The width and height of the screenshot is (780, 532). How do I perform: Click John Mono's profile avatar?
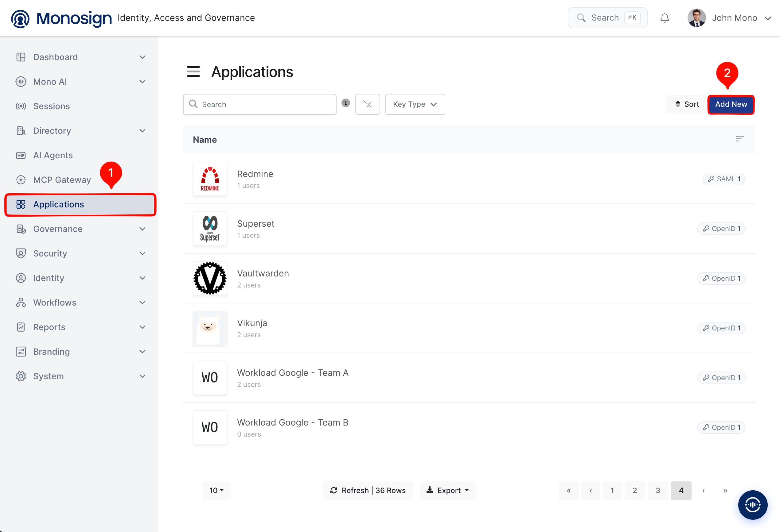click(696, 18)
